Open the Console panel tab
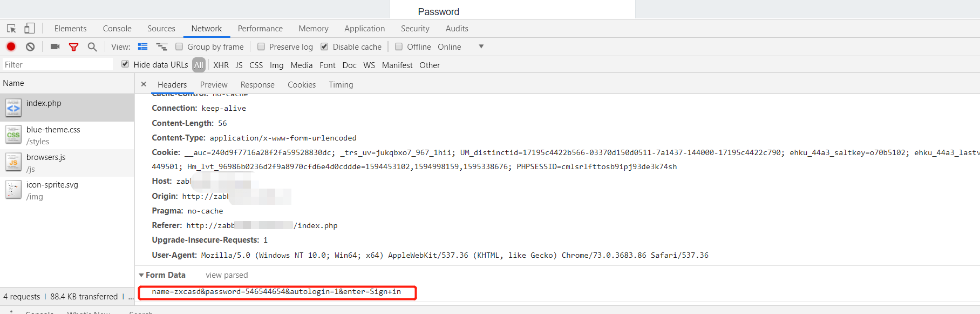This screenshot has width=980, height=314. click(x=117, y=29)
